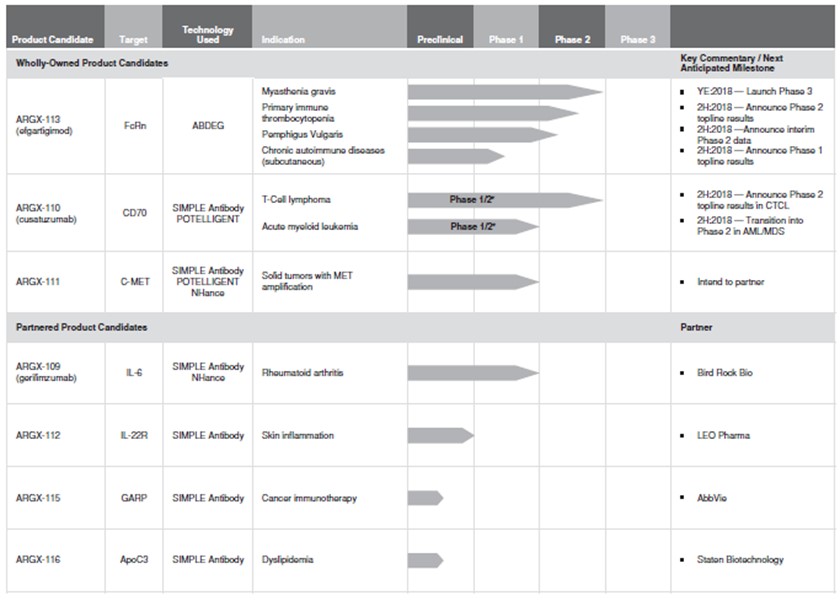
Task: Select the AbbVie partner entry
Action: coord(714,498)
